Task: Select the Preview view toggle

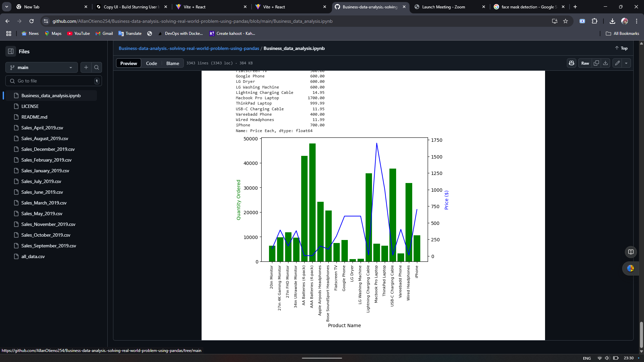Action: click(x=128, y=63)
